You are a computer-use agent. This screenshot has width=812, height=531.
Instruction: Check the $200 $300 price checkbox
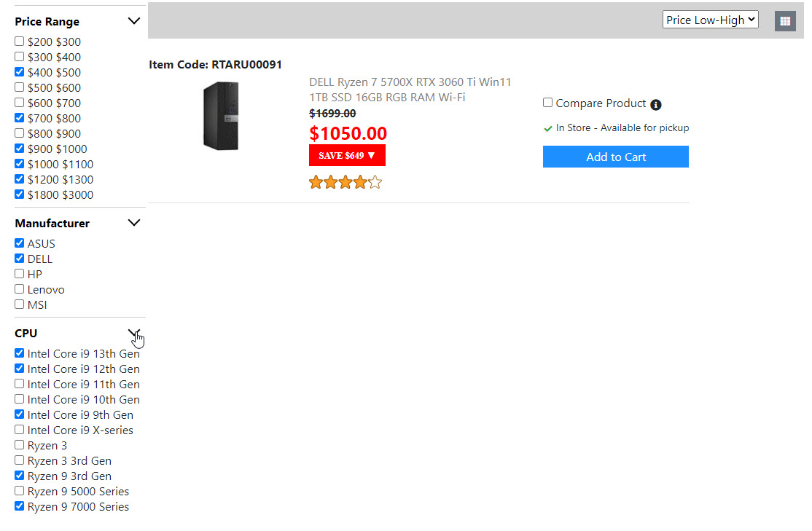[20, 42]
